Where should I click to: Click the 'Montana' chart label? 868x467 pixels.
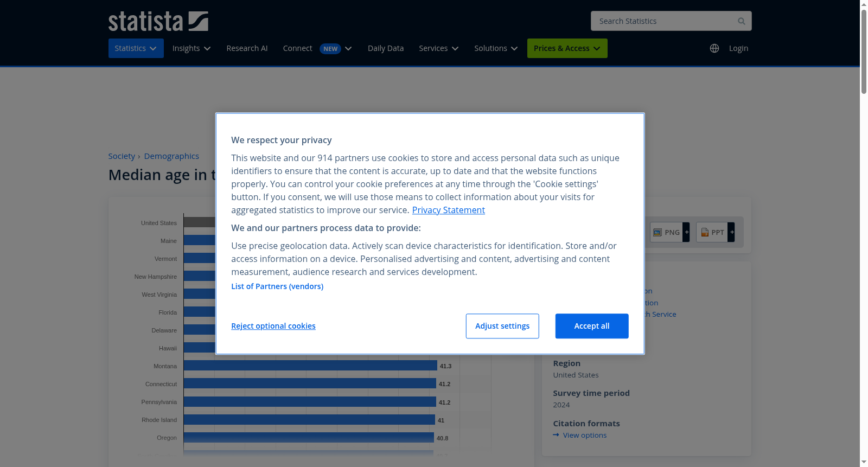coord(165,366)
